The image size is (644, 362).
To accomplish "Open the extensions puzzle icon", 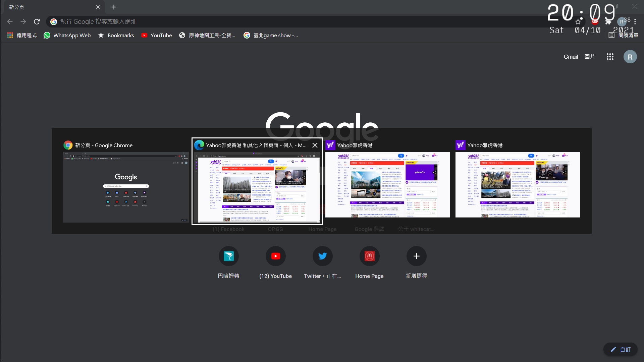I will 608,21.
